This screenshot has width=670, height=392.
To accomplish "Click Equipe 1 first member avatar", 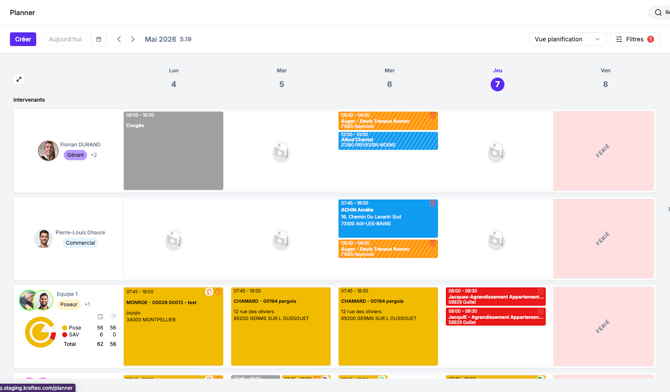I will click(28, 300).
